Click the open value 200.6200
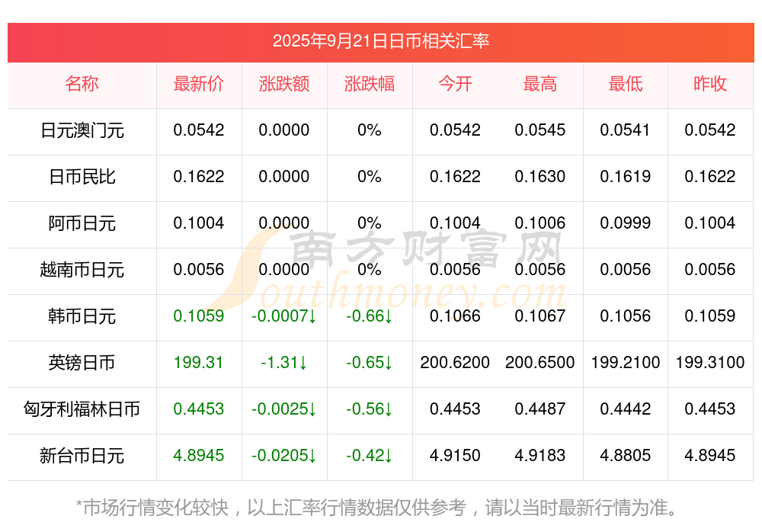The image size is (762, 532). tap(455, 362)
